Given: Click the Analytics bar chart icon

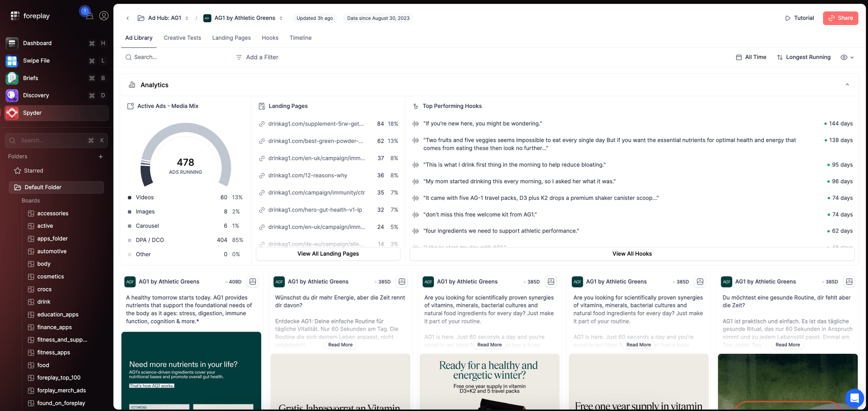Looking at the screenshot, I should (132, 85).
